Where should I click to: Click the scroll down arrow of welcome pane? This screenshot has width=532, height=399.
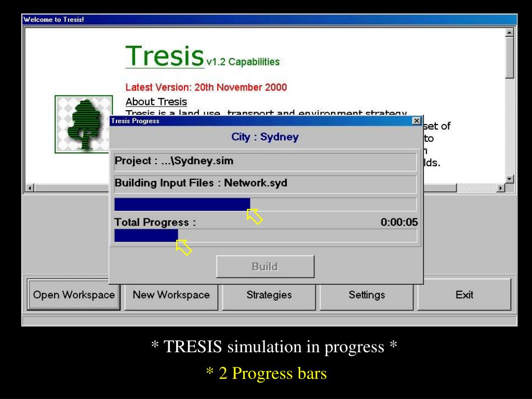(509, 179)
